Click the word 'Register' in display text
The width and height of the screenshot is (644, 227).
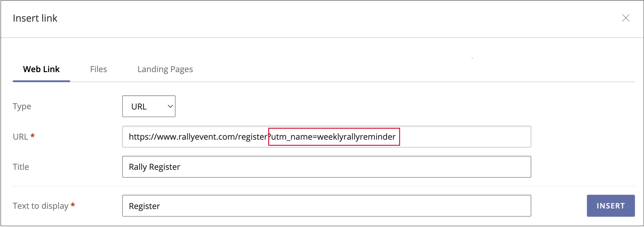click(144, 206)
